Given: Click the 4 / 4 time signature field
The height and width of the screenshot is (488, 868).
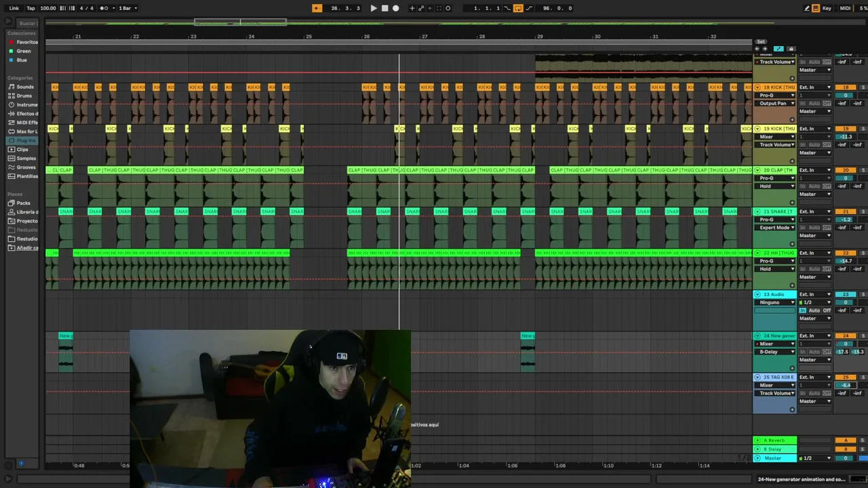Looking at the screenshot, I should (86, 8).
